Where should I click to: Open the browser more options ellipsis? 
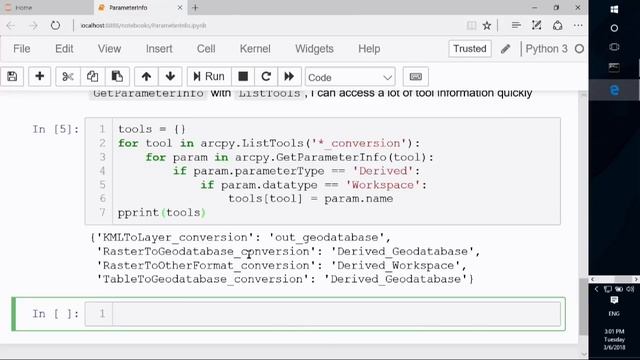578,26
